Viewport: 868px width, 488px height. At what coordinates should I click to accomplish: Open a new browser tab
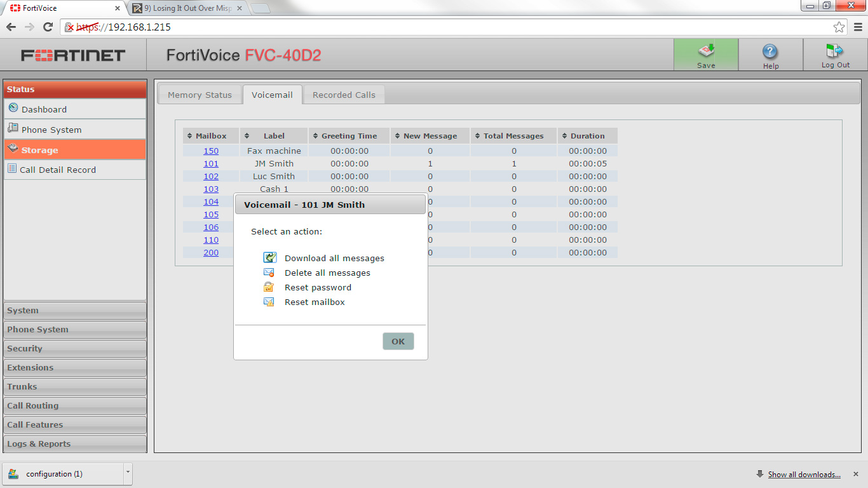[261, 8]
